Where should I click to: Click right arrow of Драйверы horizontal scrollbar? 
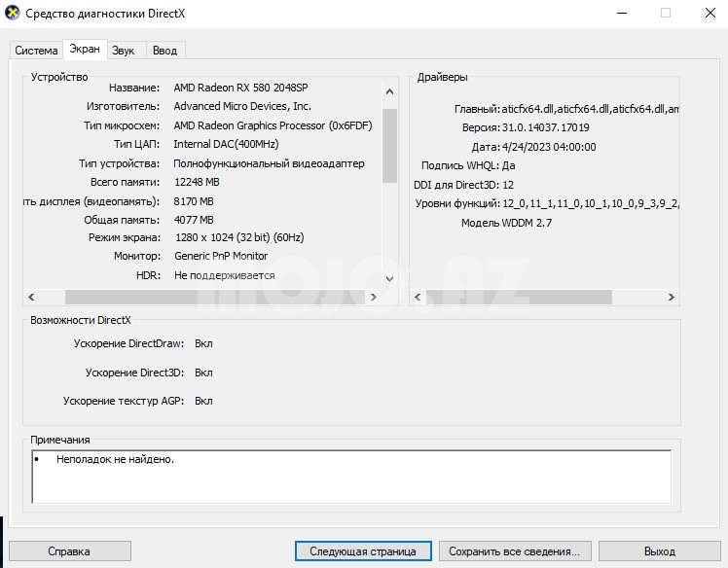[x=672, y=298]
